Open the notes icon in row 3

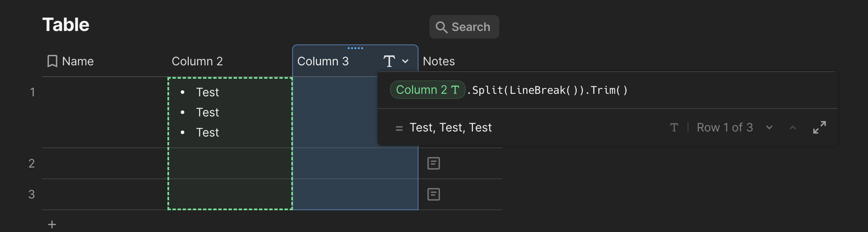(x=434, y=194)
